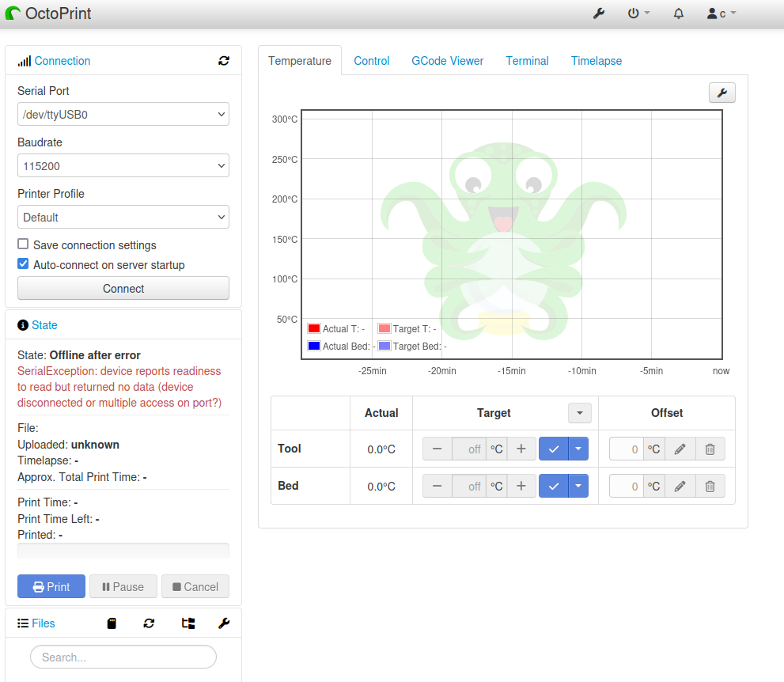This screenshot has width=784, height=682.
Task: Click the blue Print button
Action: [51, 586]
